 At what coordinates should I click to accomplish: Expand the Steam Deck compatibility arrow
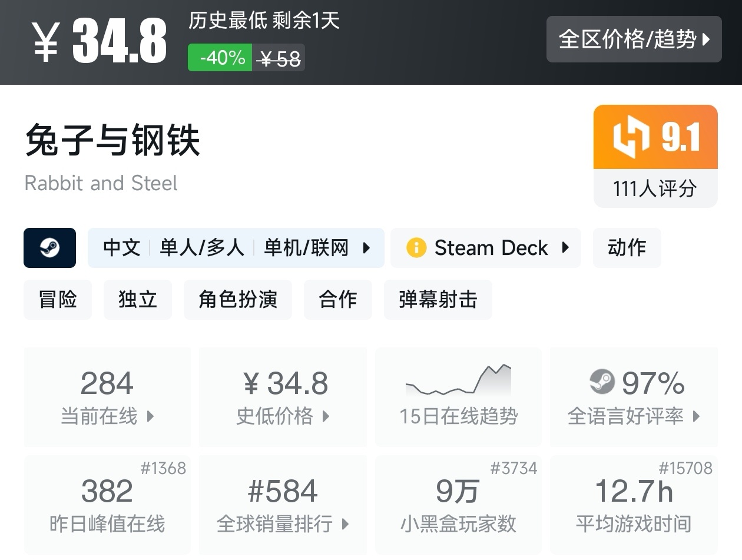(x=565, y=248)
